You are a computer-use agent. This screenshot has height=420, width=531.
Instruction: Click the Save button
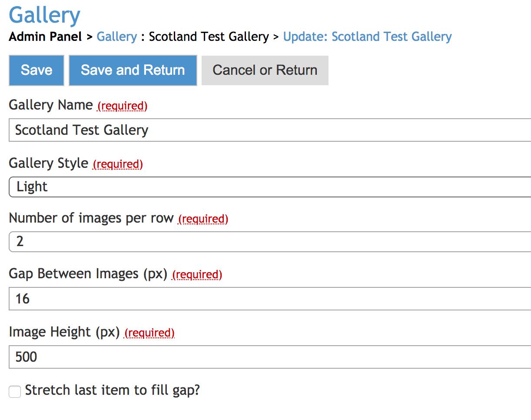click(36, 70)
